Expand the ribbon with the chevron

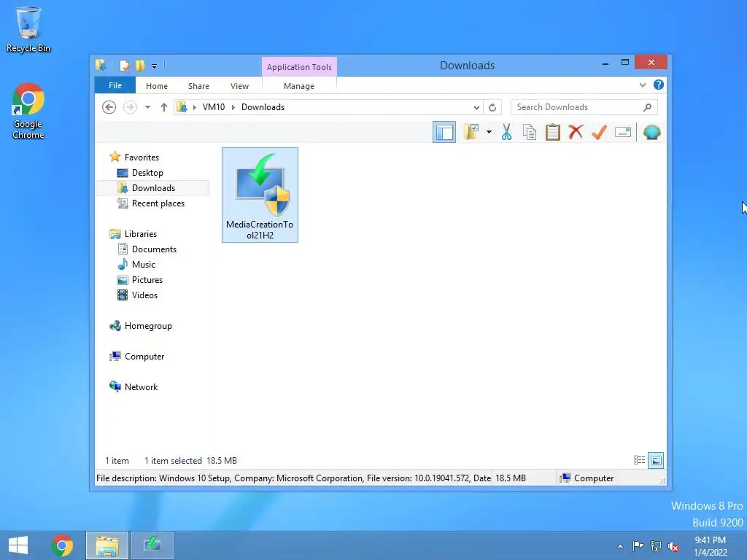tap(643, 85)
